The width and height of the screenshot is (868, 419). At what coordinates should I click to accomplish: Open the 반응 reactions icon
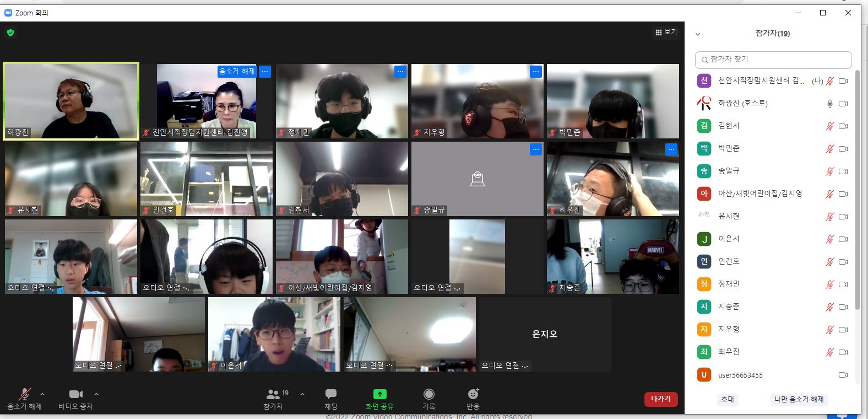coord(473,394)
